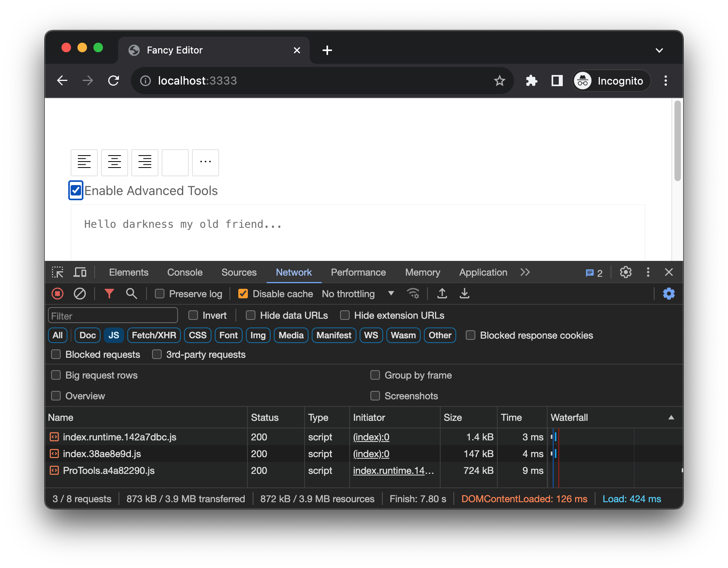Toggle the device toolbar icon
This screenshot has width=728, height=568.
point(80,272)
